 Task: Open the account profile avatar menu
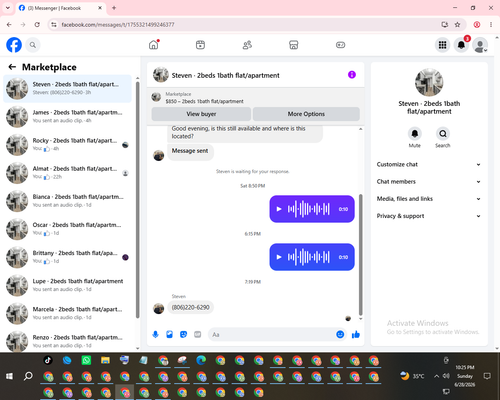(480, 45)
